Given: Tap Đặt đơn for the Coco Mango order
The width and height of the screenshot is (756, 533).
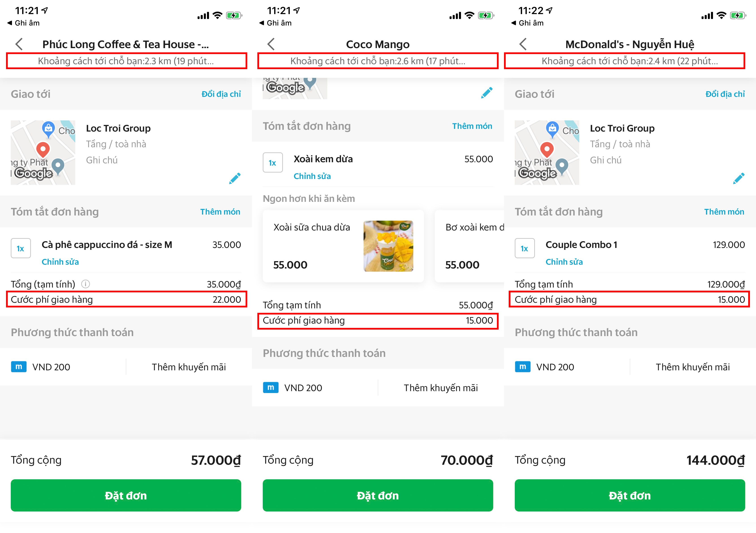Looking at the screenshot, I should [x=378, y=495].
